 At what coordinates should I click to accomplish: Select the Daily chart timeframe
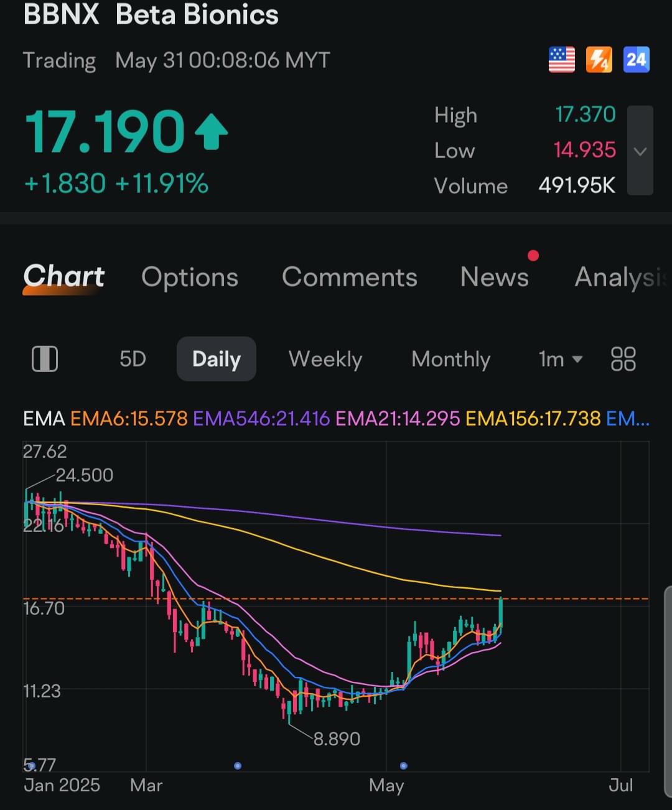pos(217,359)
